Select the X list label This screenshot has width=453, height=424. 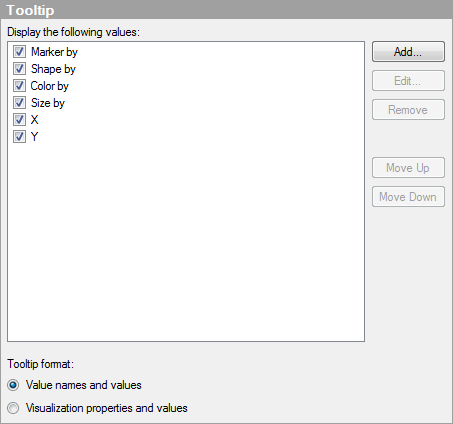pos(34,120)
